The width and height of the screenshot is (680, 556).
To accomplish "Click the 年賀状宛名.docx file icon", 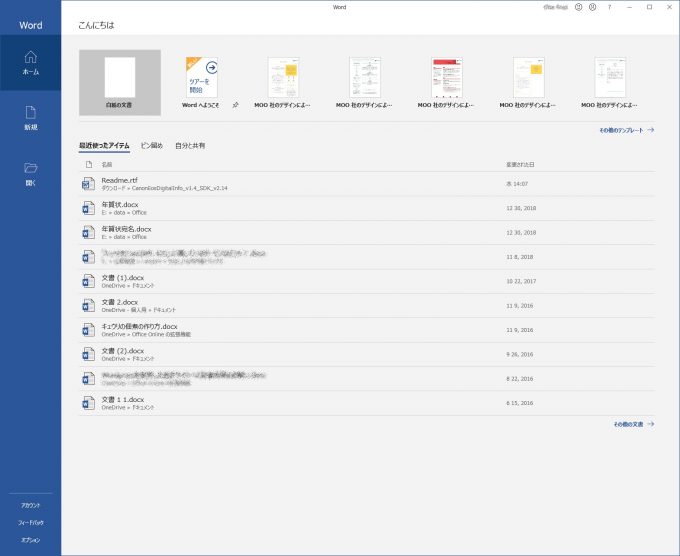I will tap(88, 232).
